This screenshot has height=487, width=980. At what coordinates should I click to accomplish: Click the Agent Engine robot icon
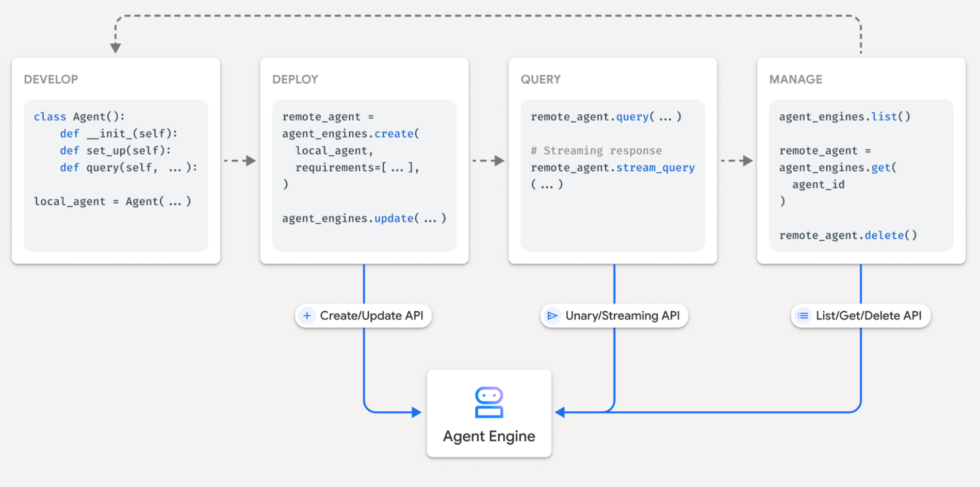[489, 402]
